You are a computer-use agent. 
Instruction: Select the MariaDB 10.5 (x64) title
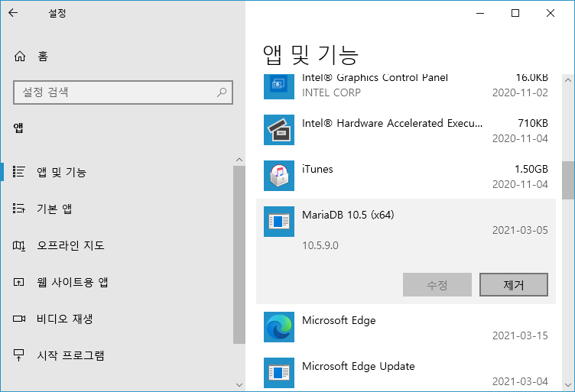348,215
